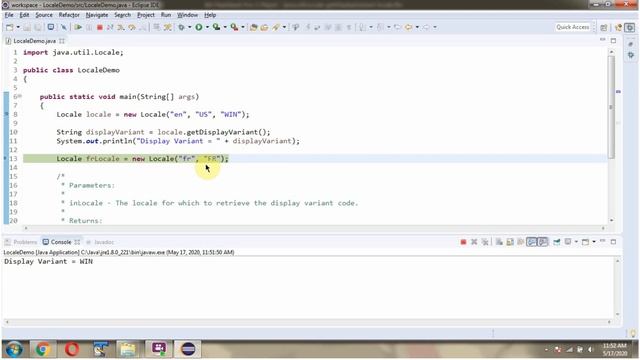
Task: Expand the Coverage dropdown arrow
Action: pos(225,27)
